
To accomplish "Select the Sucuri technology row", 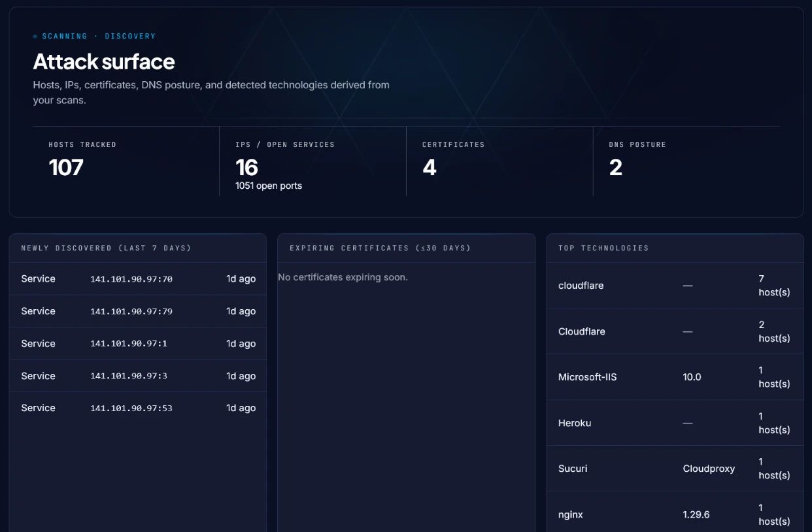I will point(675,469).
